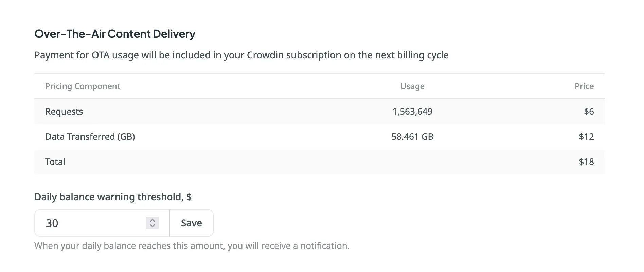Select the Total row
Image resolution: width=644 pixels, height=272 pixels.
tap(238, 161)
